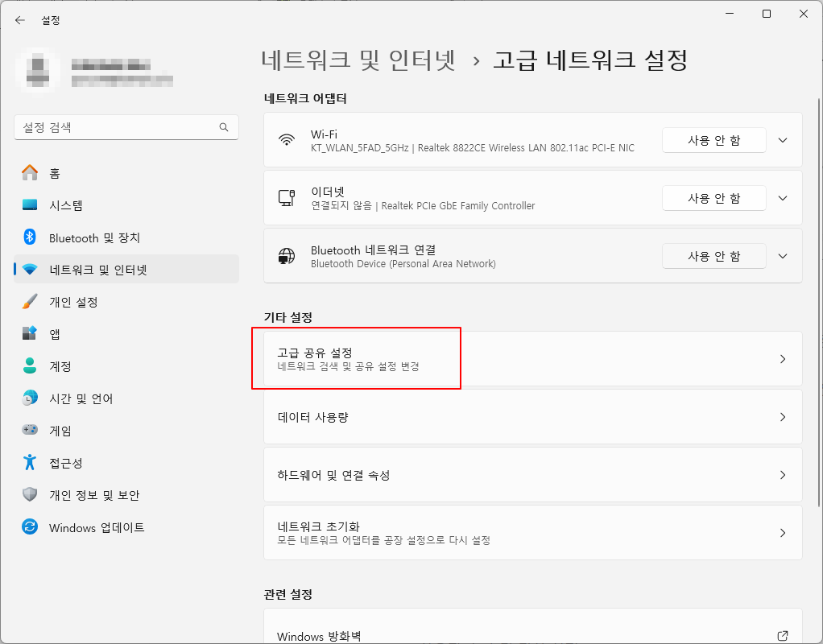Viewport: 823px width, 644px height.
Task: Click the 네트워크 및 인터넷 sidebar icon
Action: [33, 269]
